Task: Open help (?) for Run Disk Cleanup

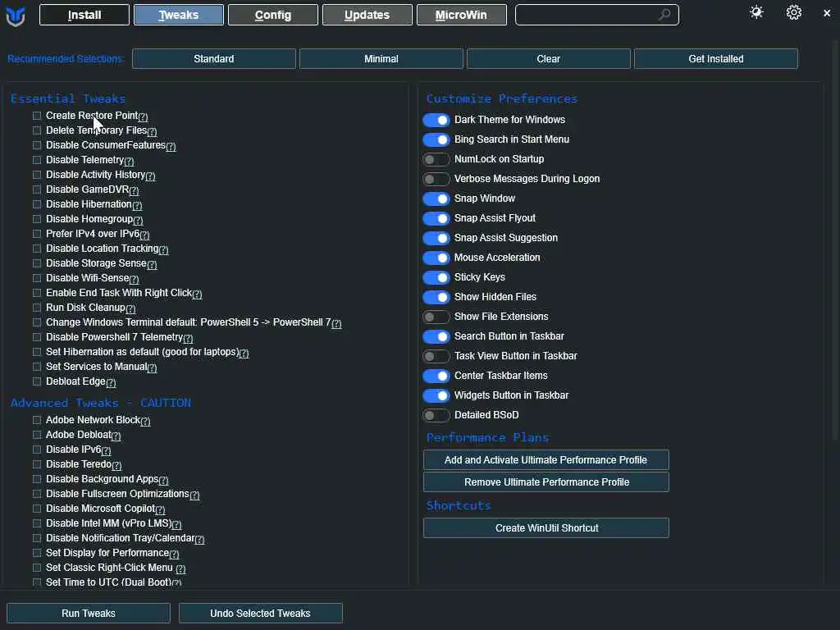Action: pyautogui.click(x=130, y=308)
